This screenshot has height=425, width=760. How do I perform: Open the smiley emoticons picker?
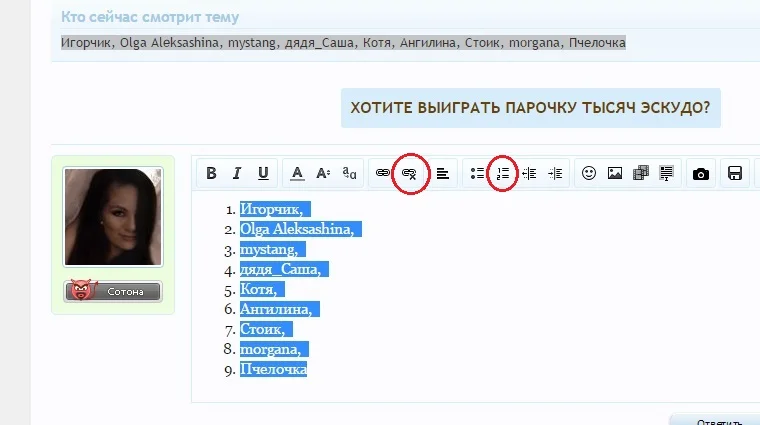(589, 173)
